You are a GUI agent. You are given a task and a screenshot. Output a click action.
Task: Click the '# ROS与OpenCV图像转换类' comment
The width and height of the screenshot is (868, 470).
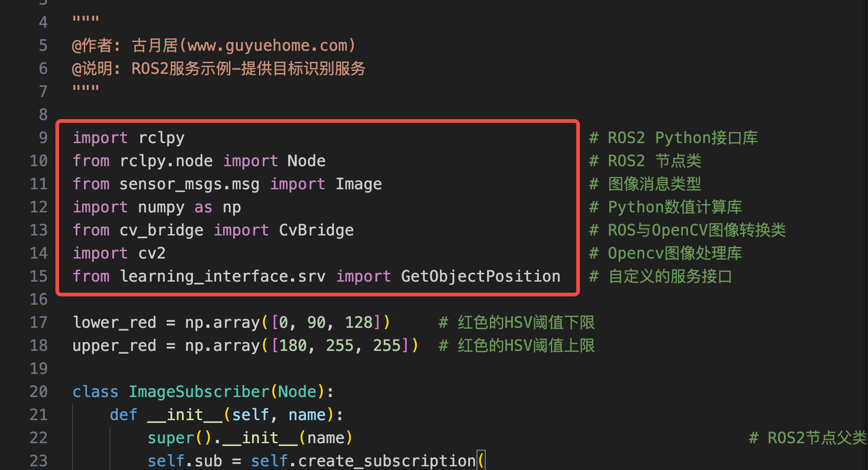(687, 230)
